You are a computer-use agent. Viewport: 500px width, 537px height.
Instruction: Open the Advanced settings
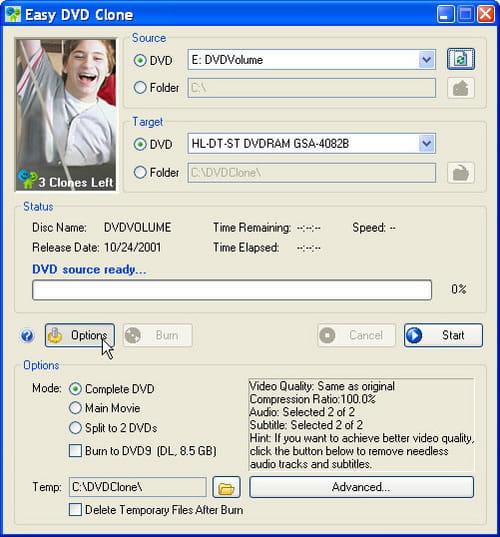click(361, 487)
